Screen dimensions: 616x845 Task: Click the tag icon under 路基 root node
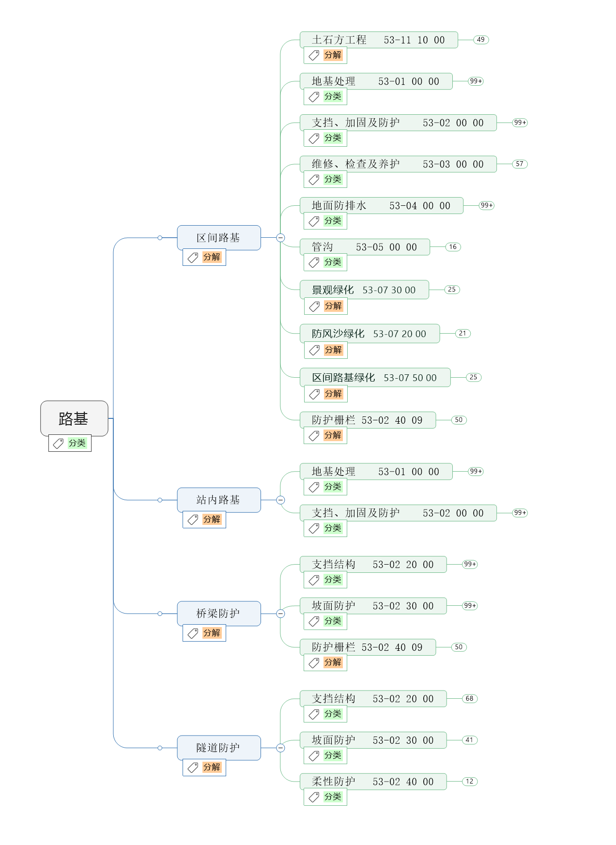(58, 444)
